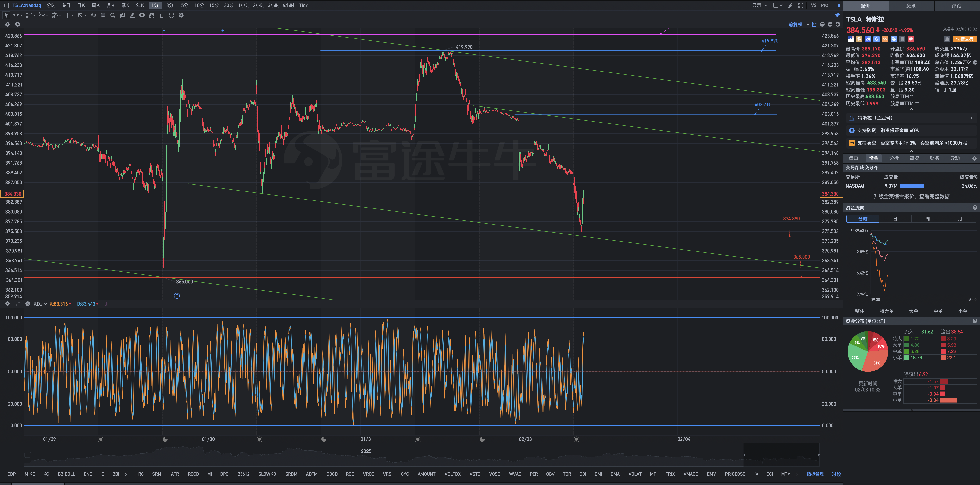Viewport: 980px width, 485px height.
Task: Open F10 company info
Action: [x=824, y=5]
